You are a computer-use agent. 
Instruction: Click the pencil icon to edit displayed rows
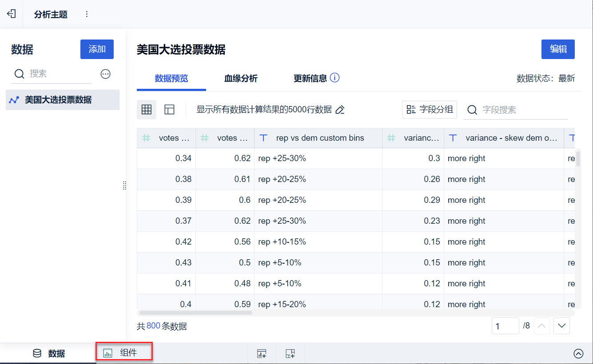click(x=340, y=110)
